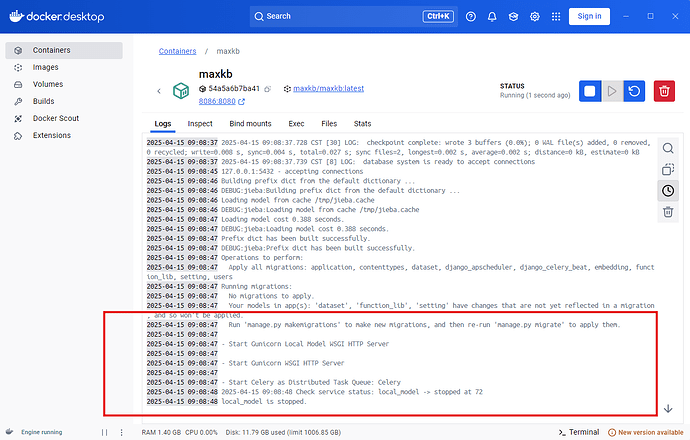Open the Learning Center icon

click(x=513, y=16)
